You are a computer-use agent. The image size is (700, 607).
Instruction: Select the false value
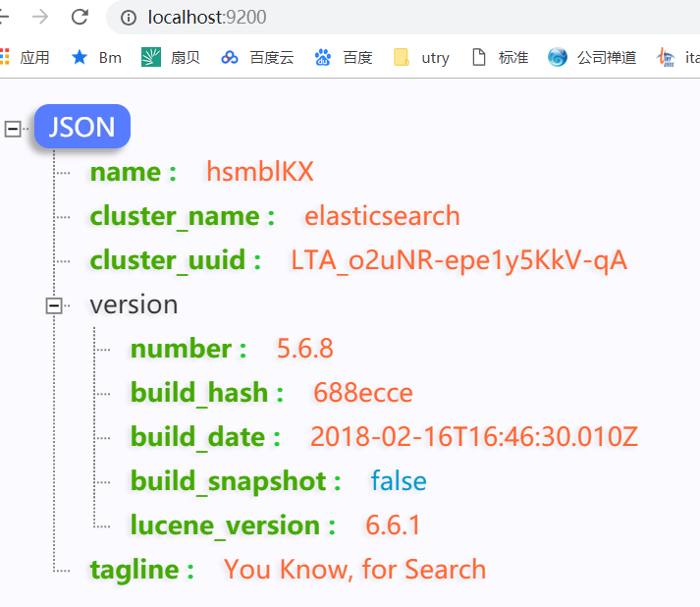point(399,481)
